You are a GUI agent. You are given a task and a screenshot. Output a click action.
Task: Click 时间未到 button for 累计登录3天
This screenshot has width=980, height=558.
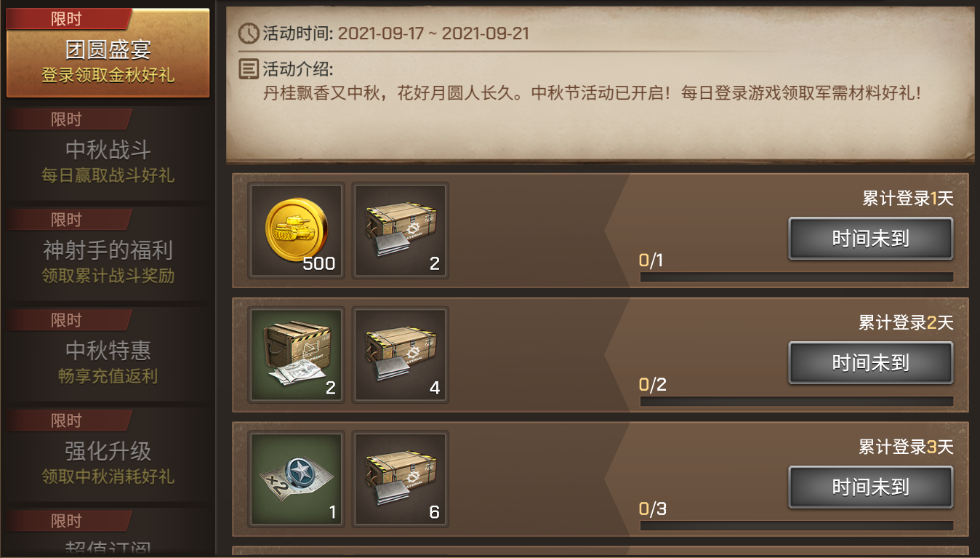pos(870,487)
